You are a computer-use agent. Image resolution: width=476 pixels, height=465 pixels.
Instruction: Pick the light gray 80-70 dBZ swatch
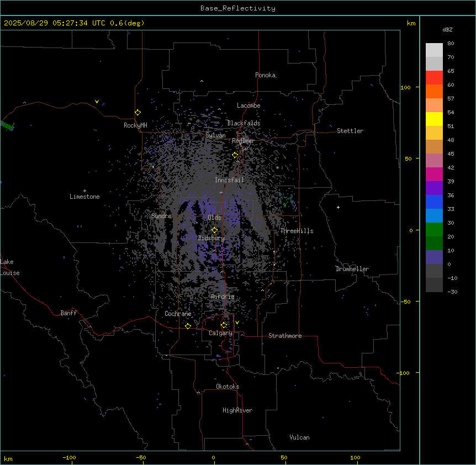[434, 50]
